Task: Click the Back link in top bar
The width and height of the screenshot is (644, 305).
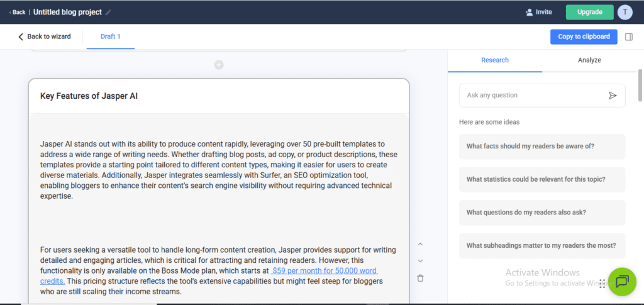Action: coord(17,13)
